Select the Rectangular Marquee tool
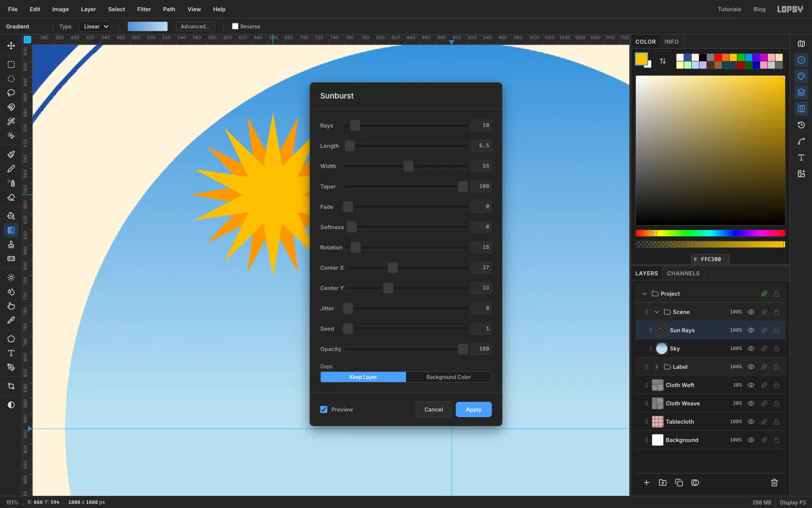Viewport: 812px width, 508px height. click(x=11, y=65)
